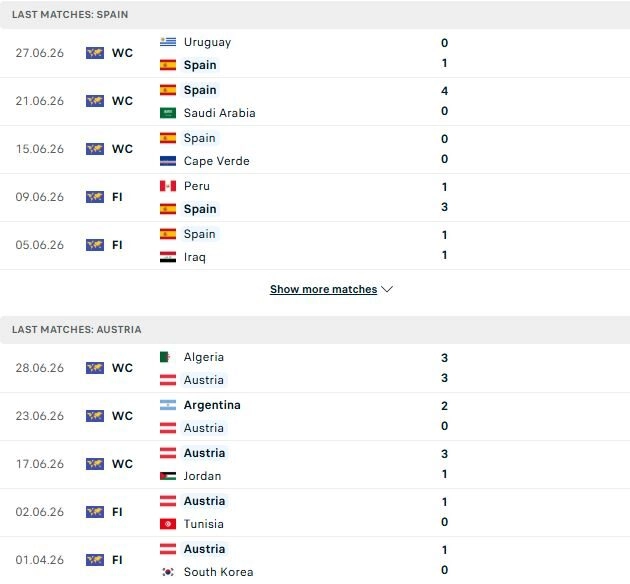Click the South Korea flag icon
Viewport: 630px width, 584px height.
coord(168,572)
